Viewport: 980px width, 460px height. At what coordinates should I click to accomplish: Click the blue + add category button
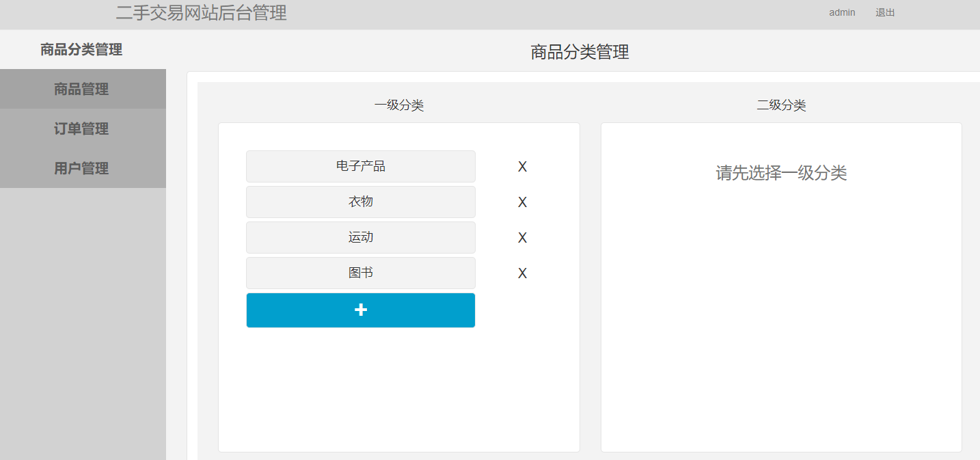point(360,310)
